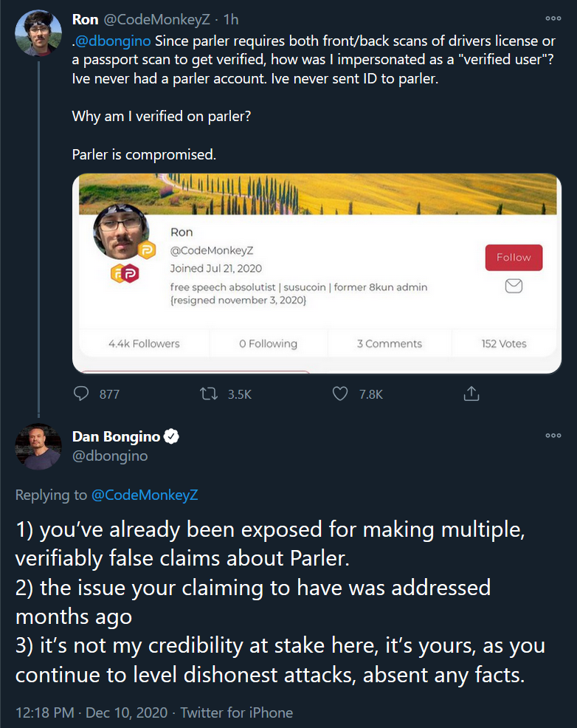Click the gold Parler badge beside avatar
The height and width of the screenshot is (728, 577).
147,249
